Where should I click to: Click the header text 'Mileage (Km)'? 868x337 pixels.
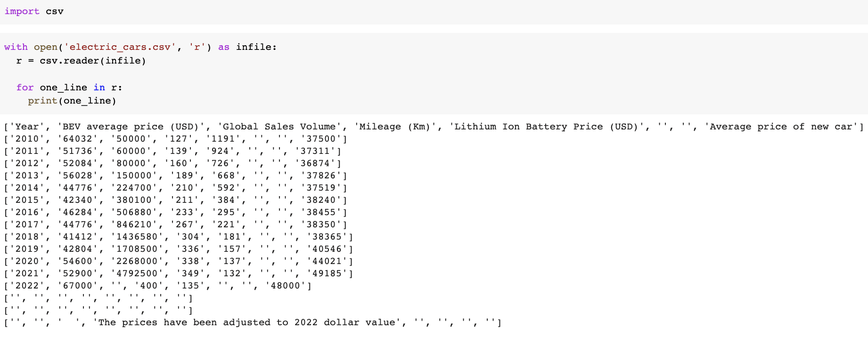click(x=395, y=127)
